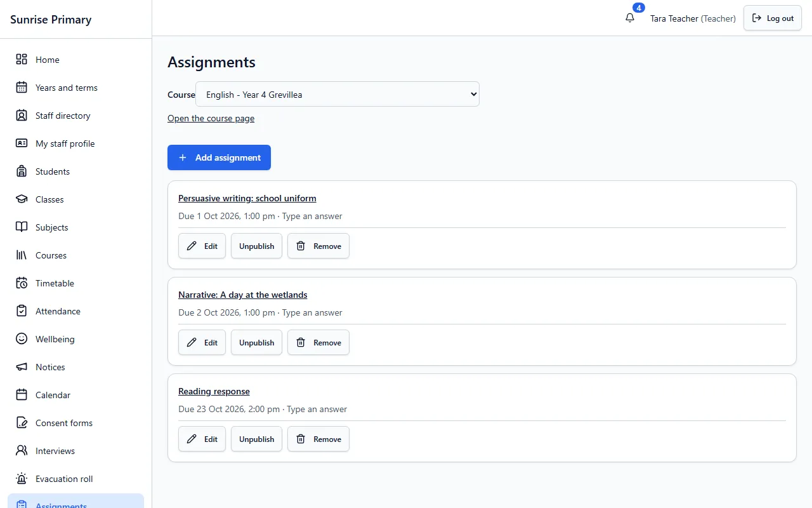Click the Years and terms calendar icon
Screen dimensions: 812x508
(22, 88)
